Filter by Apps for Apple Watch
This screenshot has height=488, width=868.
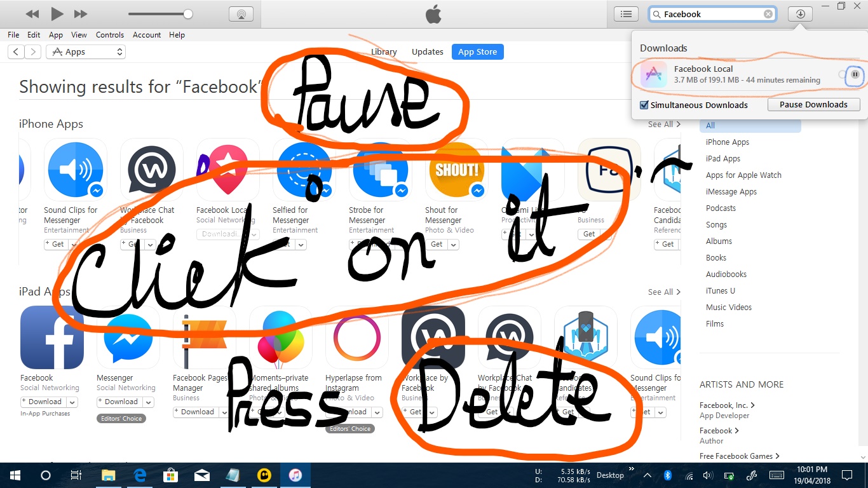click(x=743, y=175)
